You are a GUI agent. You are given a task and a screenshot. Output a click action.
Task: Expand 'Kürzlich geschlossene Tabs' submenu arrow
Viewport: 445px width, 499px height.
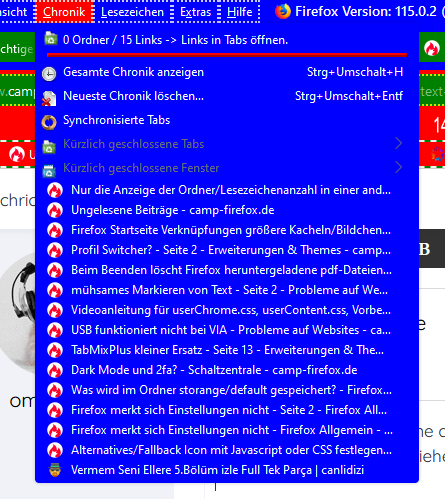(399, 144)
